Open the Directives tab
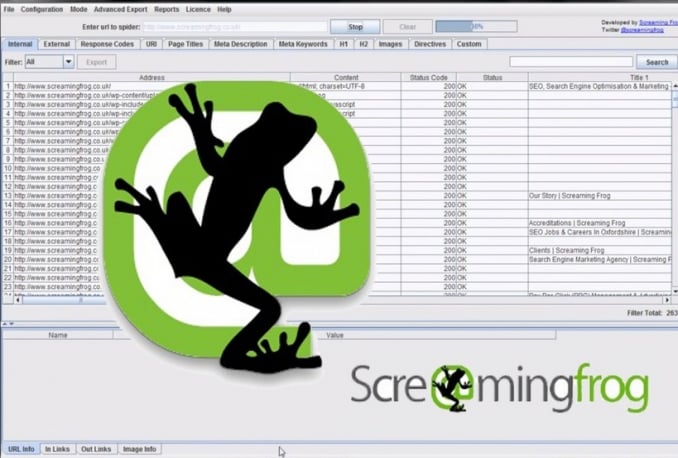 pos(430,44)
